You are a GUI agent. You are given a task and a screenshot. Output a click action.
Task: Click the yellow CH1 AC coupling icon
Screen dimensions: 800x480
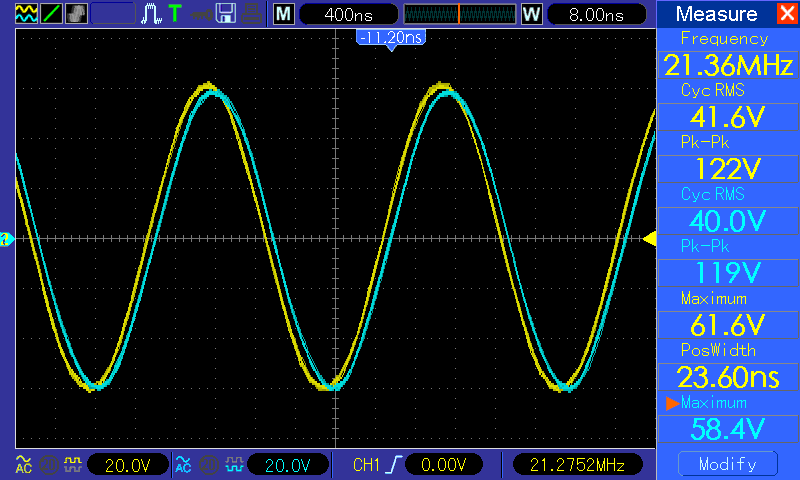pyautogui.click(x=23, y=464)
